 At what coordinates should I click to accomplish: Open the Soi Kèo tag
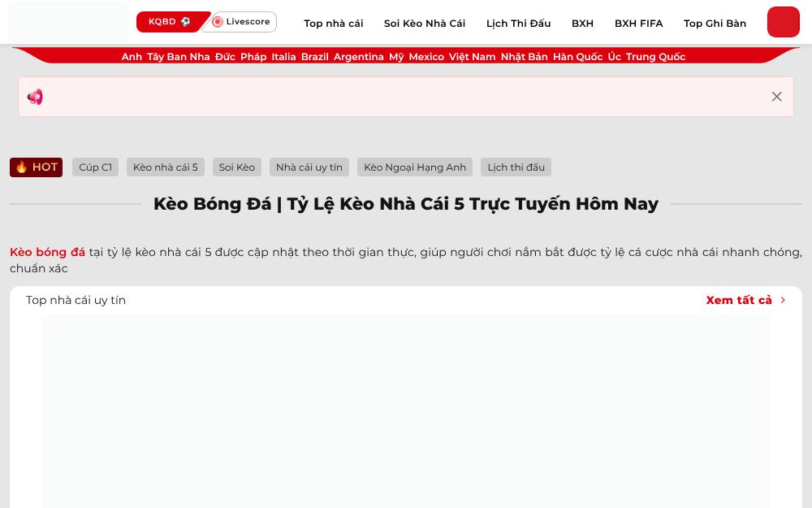(x=236, y=167)
